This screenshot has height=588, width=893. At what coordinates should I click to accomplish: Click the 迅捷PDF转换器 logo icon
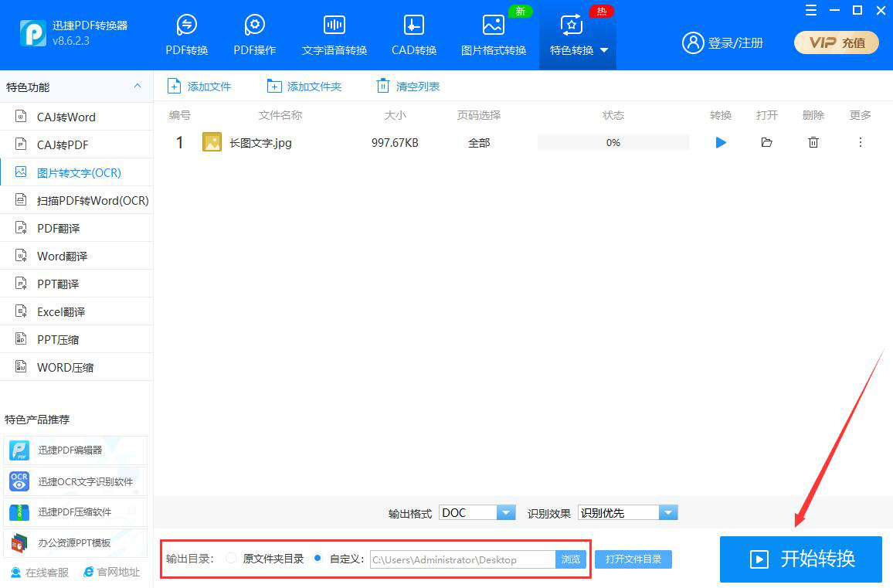32,33
